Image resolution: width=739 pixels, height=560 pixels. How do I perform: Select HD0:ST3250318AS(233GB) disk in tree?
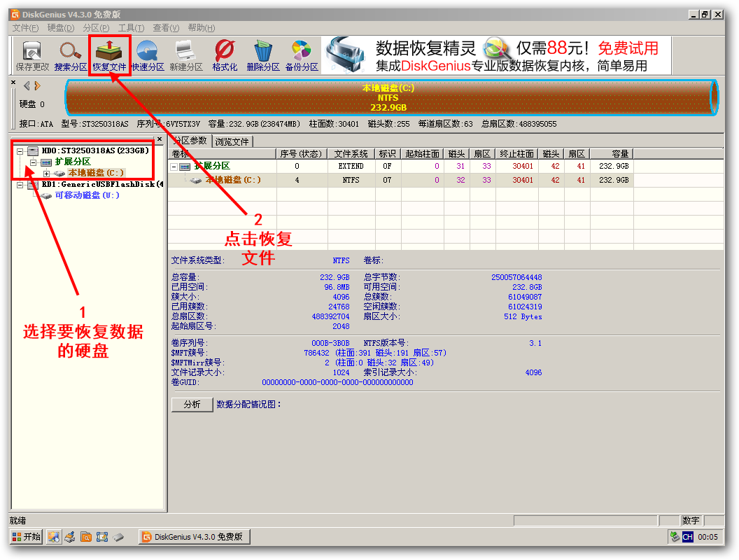point(95,150)
